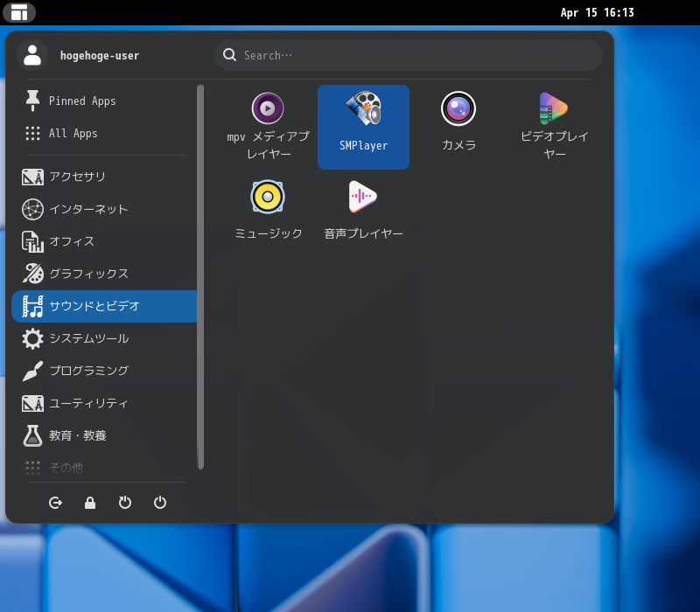700x612 pixels.
Task: Click the restart icon
Action: [x=125, y=503]
